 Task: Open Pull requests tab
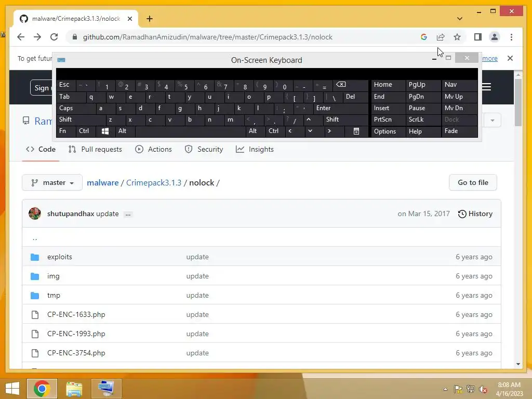click(x=95, y=149)
